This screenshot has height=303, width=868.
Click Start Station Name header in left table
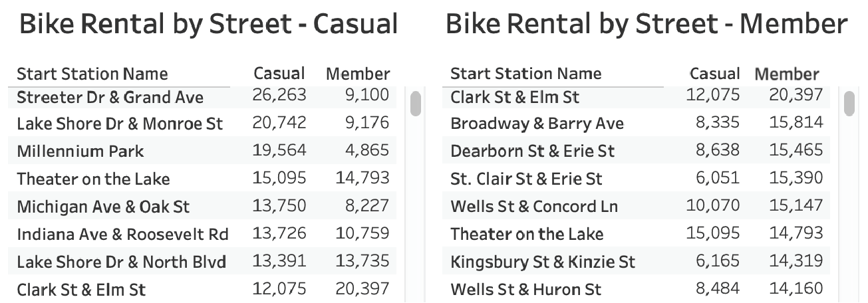click(x=92, y=73)
